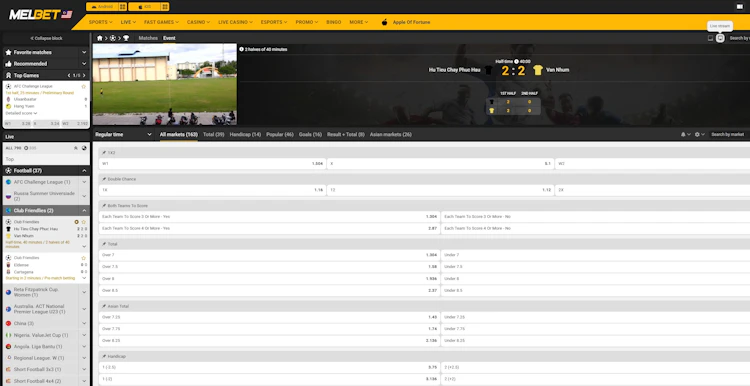Favorite the Eldense vs Cartagena match
The width and height of the screenshot is (750, 386).
pos(84,258)
